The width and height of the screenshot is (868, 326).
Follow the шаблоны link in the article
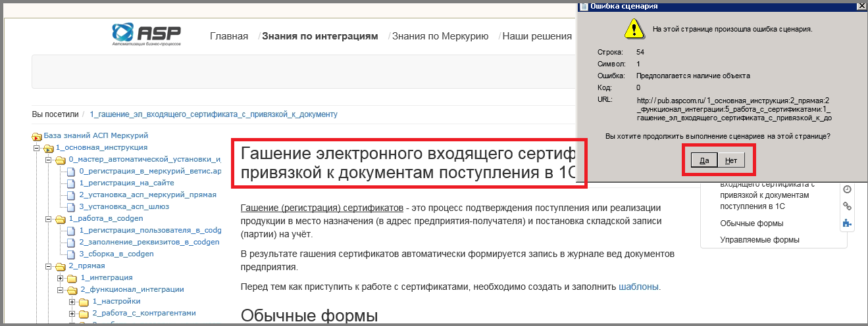(x=638, y=287)
